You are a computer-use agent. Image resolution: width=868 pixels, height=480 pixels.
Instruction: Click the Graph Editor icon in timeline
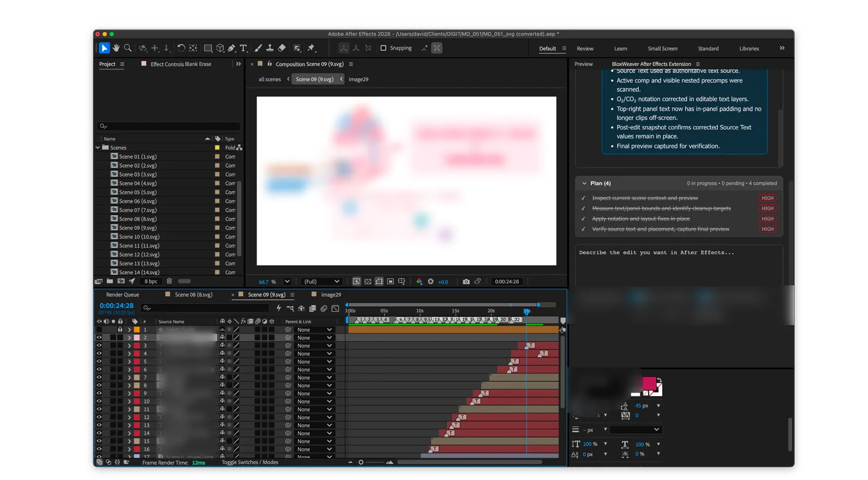coord(335,308)
